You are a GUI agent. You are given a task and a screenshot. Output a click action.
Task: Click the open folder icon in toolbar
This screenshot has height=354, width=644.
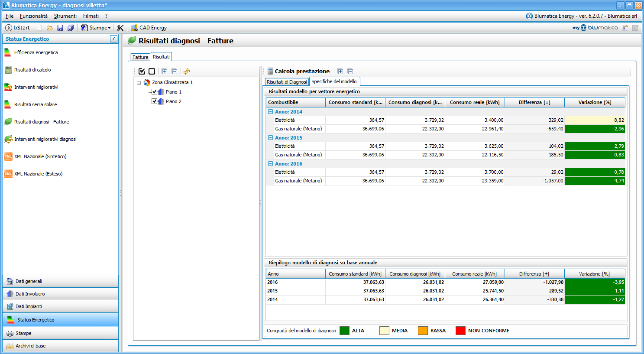coord(50,28)
